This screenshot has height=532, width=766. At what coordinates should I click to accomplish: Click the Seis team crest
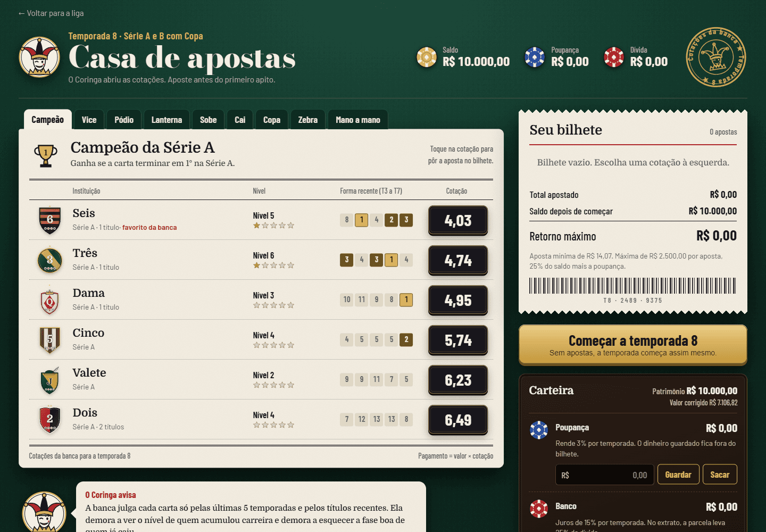pyautogui.click(x=50, y=220)
